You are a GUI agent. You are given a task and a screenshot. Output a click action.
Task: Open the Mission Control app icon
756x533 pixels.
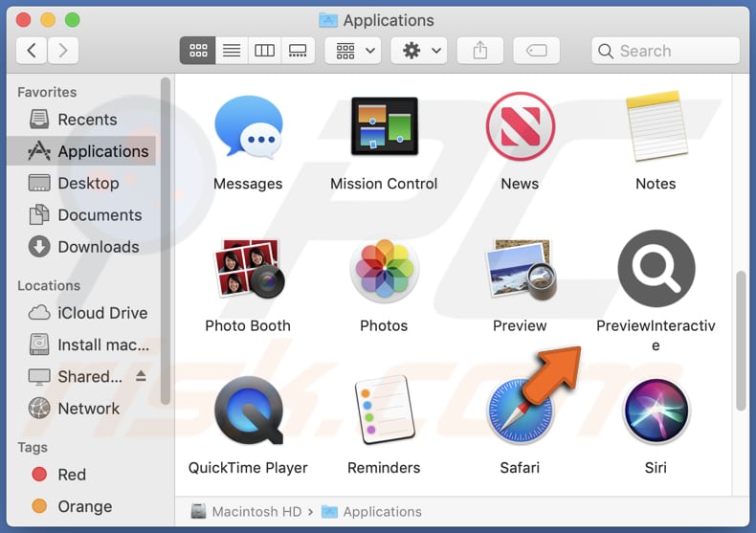point(385,126)
